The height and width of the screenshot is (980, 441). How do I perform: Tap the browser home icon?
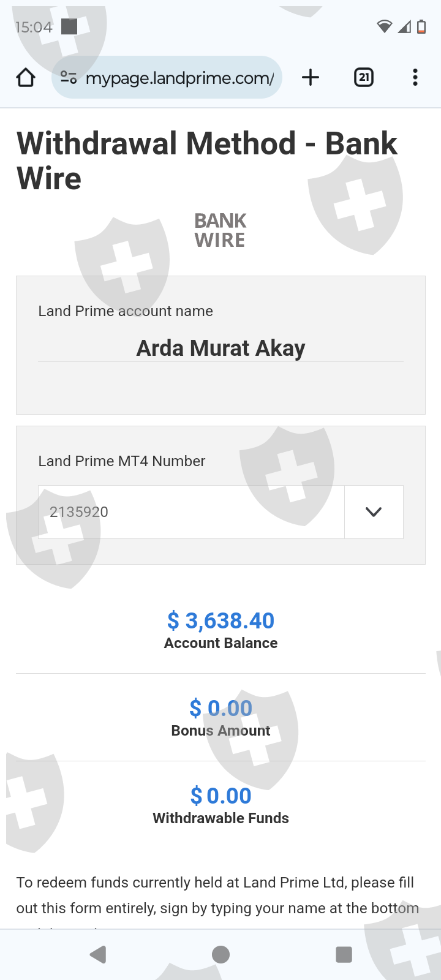[x=26, y=78]
